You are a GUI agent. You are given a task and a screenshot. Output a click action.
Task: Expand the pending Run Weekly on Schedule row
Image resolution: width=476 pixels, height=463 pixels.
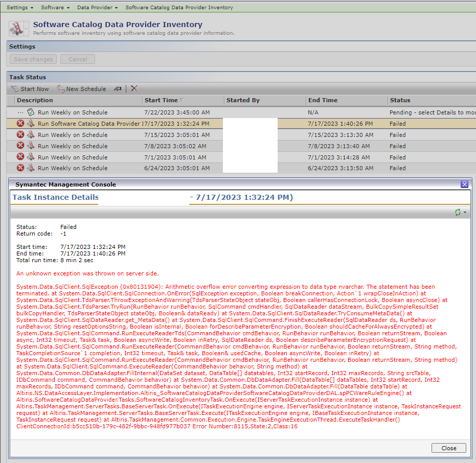pos(20,112)
